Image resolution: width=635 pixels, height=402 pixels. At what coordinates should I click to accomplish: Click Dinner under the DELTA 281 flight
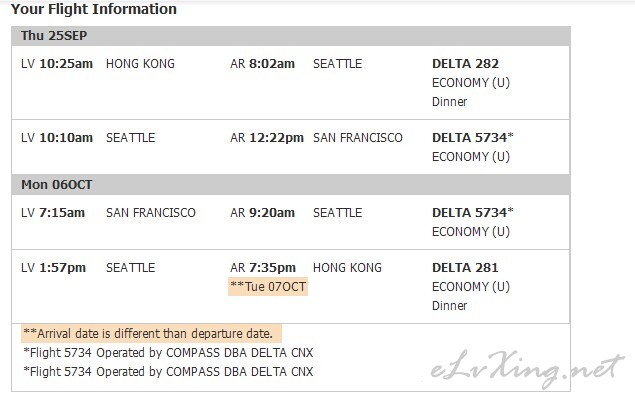point(450,306)
